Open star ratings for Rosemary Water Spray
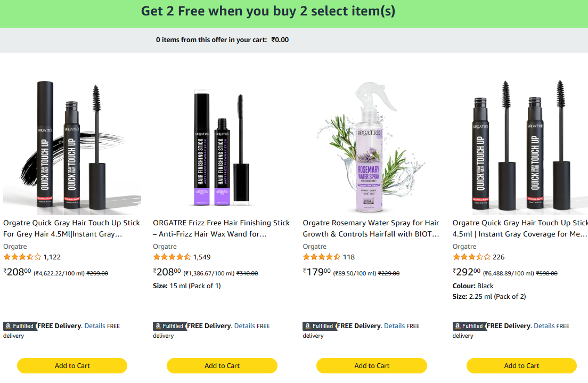Screen dimensions: 588x383 point(322,257)
